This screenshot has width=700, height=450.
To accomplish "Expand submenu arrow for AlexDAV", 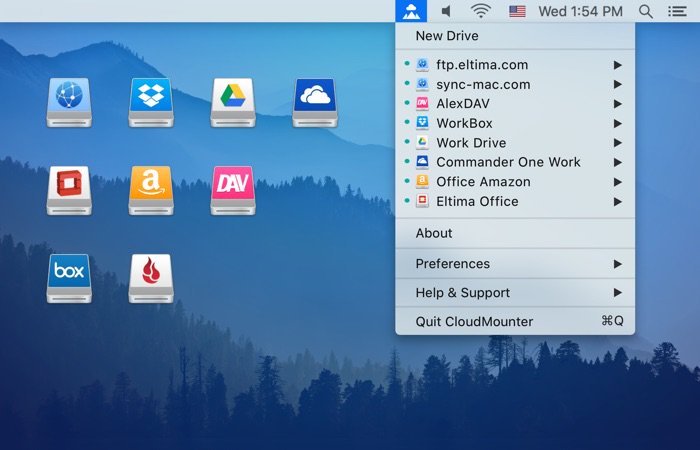I will coord(618,104).
